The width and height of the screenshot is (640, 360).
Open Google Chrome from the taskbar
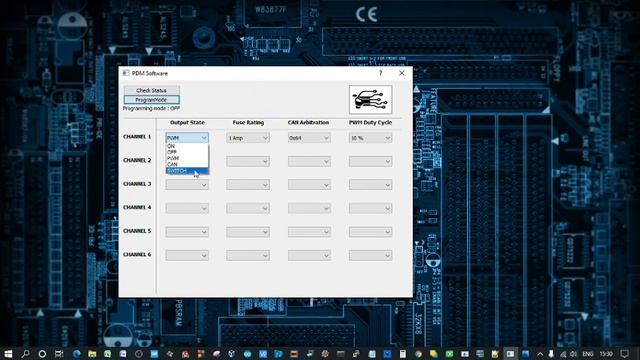click(x=418, y=353)
